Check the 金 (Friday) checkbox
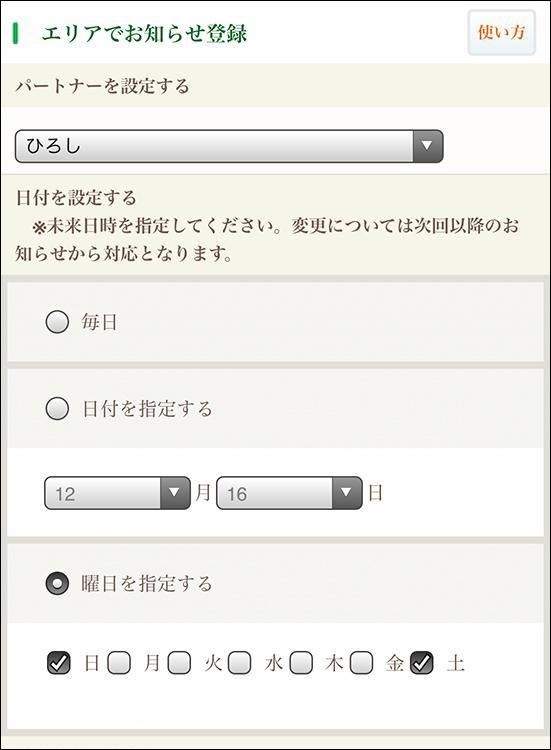551x750 pixels. coord(362,663)
